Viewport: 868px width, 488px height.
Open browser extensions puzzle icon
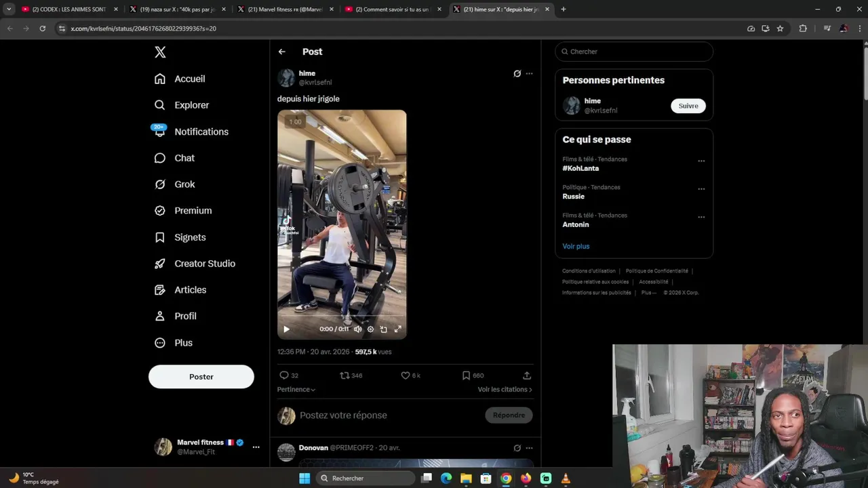pyautogui.click(x=803, y=28)
